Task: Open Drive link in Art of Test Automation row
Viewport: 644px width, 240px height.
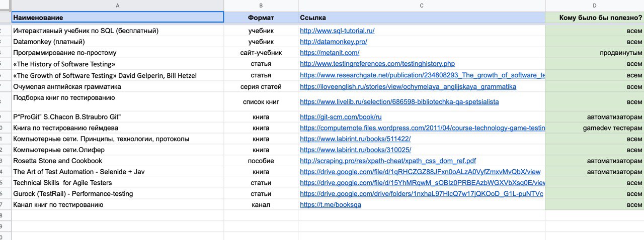Action: tap(420, 172)
